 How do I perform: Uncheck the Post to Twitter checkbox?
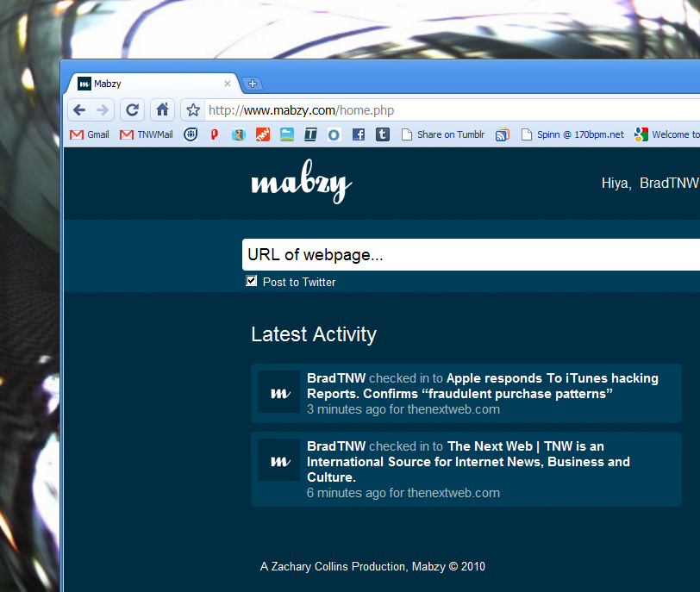pyautogui.click(x=252, y=281)
